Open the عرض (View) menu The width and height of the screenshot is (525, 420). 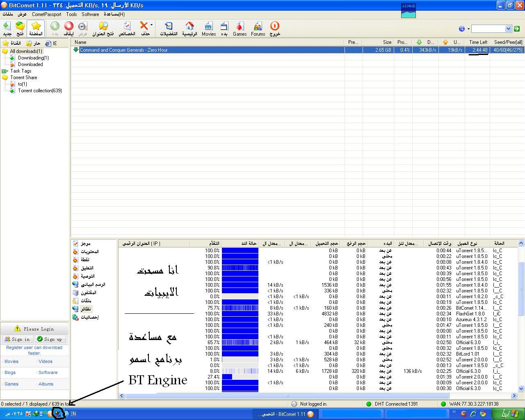click(22, 14)
